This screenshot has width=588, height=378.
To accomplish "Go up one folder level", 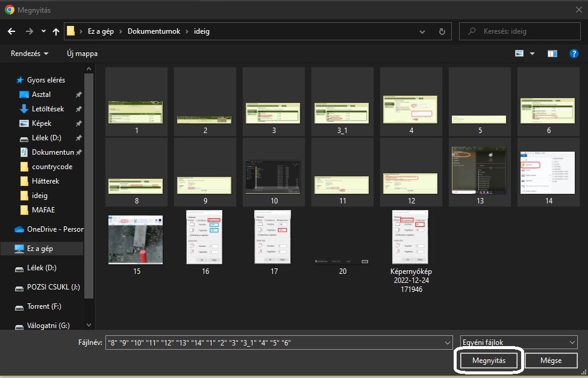I will 56,31.
